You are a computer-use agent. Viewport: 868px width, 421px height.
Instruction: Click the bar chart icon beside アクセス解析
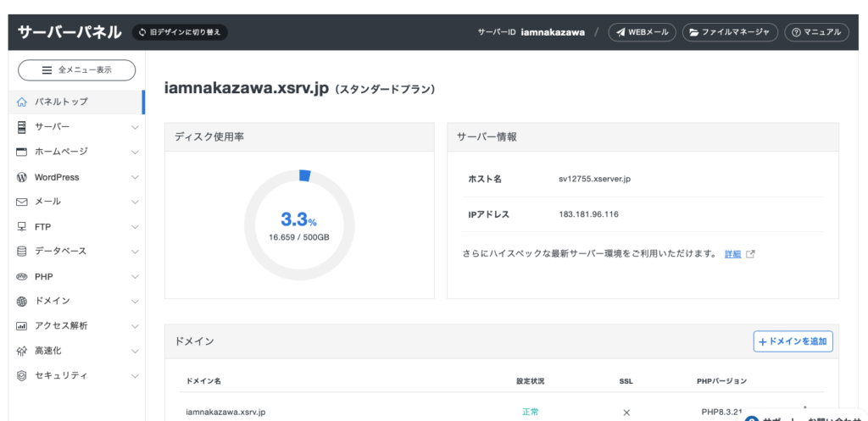click(x=21, y=326)
